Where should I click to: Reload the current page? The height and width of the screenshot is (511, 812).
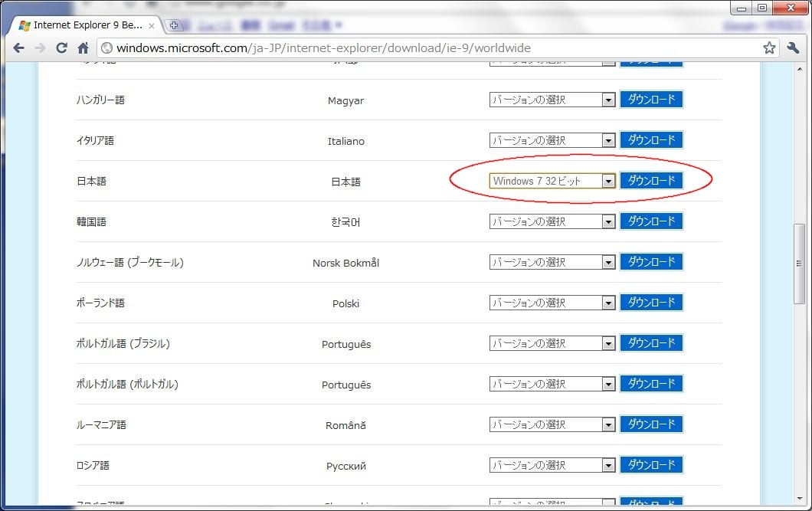pos(61,48)
